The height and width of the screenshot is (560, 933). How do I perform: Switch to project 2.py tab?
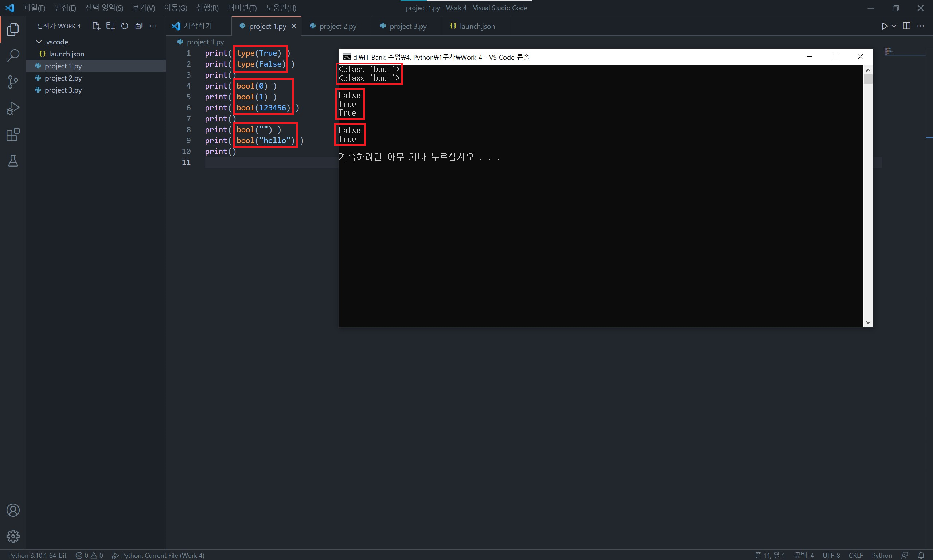(x=337, y=26)
